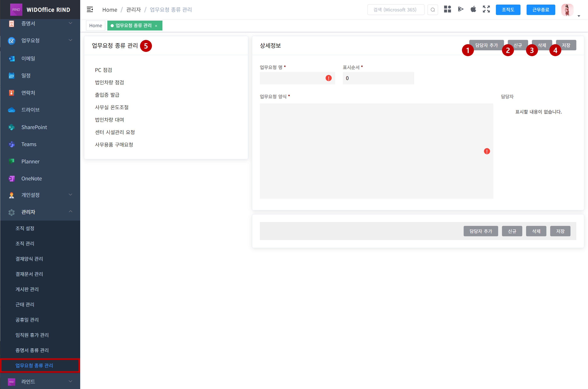The image size is (588, 389).
Task: Click the search magnifier icon
Action: click(x=433, y=10)
